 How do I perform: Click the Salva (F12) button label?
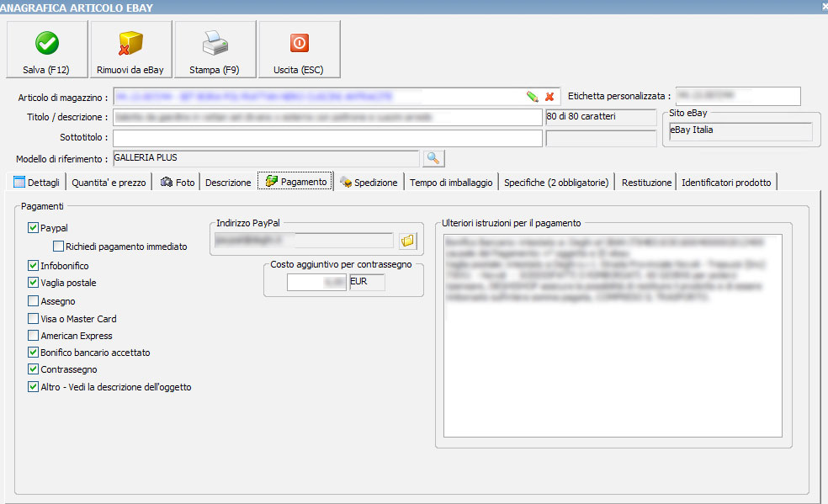[46, 70]
